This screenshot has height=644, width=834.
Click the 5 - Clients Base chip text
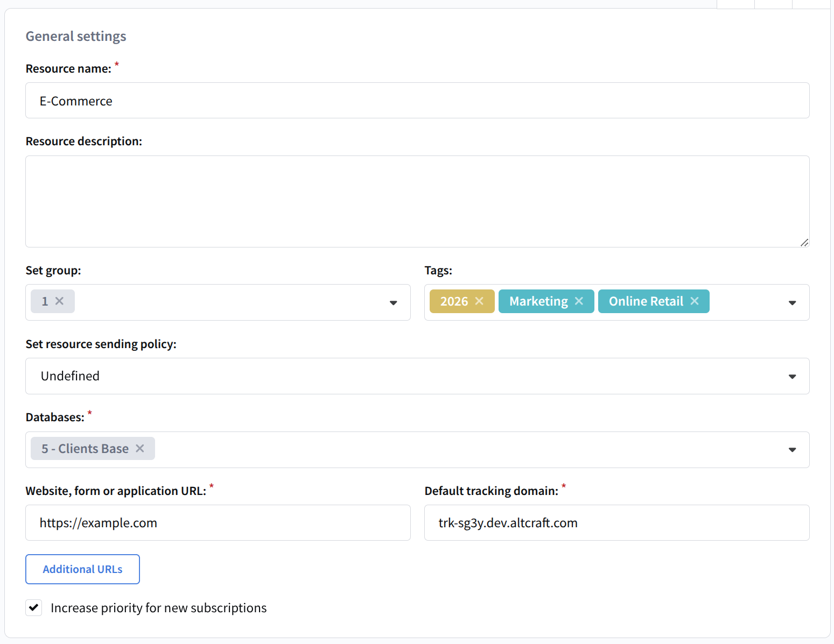pyautogui.click(x=85, y=449)
